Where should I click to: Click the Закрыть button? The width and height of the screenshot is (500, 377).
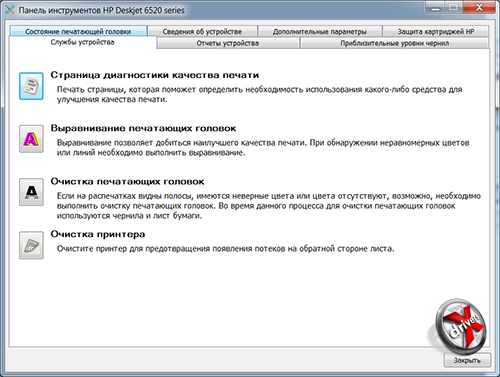tap(467, 360)
